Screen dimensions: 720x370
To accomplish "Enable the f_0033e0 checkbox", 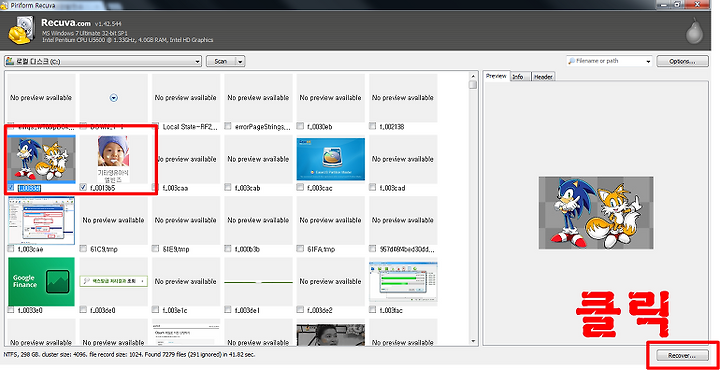I will 11,310.
